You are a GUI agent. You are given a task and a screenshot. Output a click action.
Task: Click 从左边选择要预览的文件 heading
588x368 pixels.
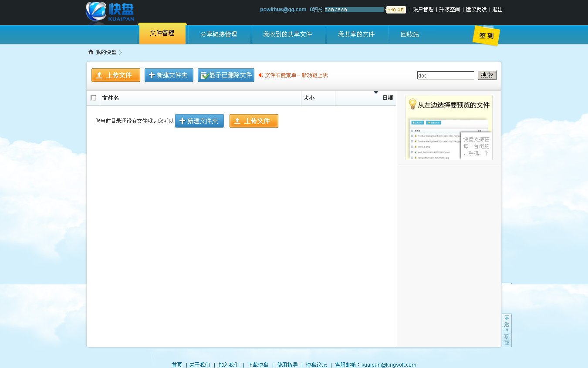coord(453,105)
